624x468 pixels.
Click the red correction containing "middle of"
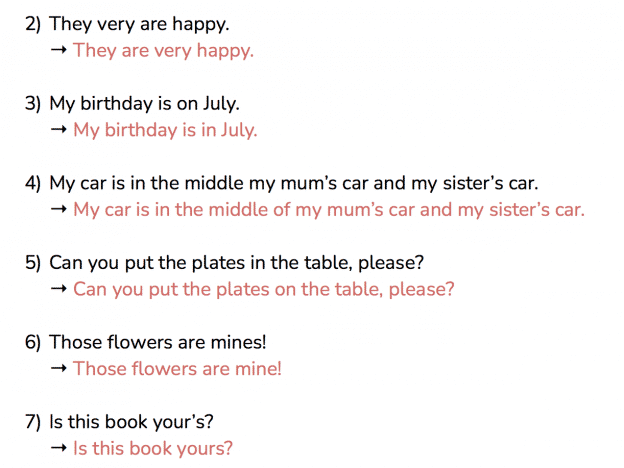click(x=329, y=211)
